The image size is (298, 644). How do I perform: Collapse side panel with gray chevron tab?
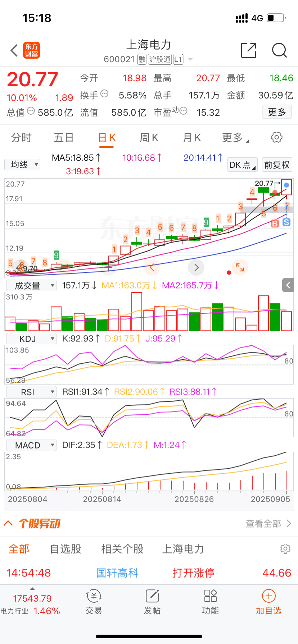click(288, 285)
